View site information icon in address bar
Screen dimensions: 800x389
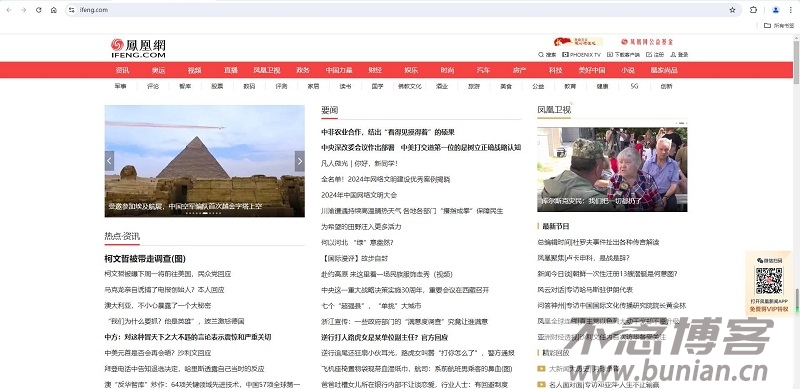click(x=72, y=10)
